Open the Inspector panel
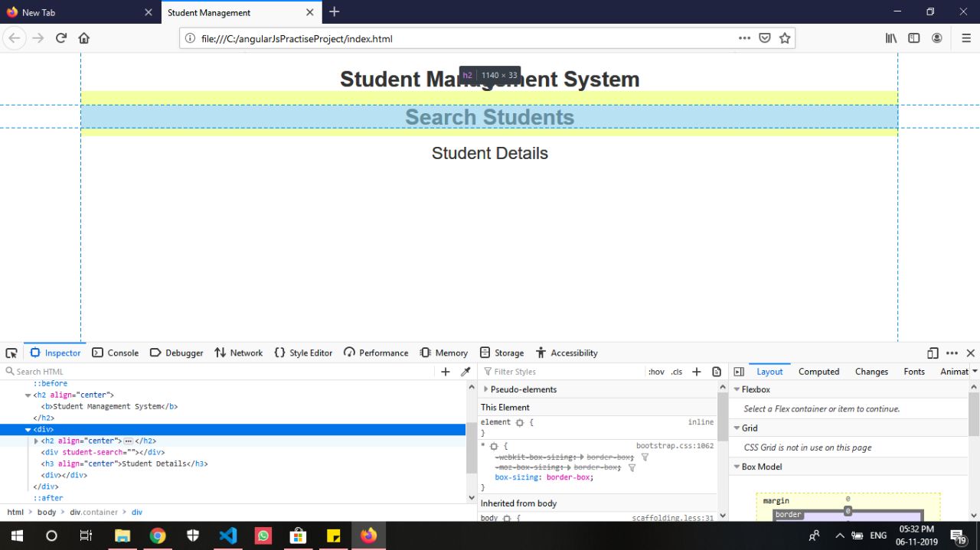Viewport: 980px width, 550px height. [x=55, y=353]
